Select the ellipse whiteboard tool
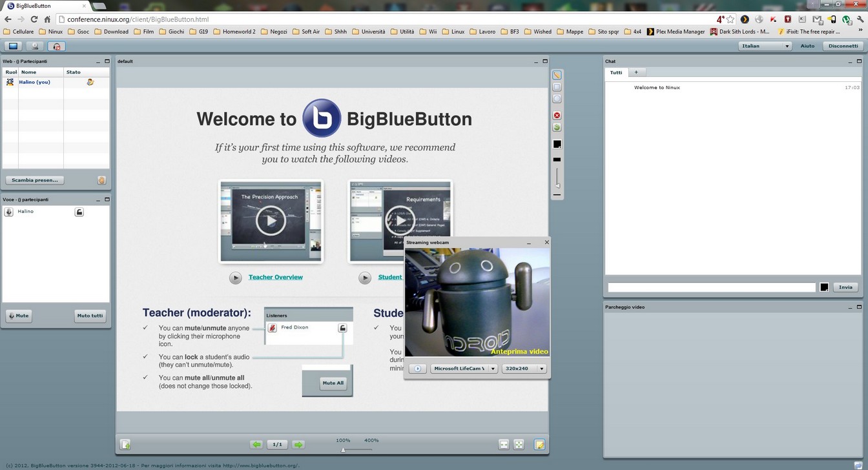 tap(557, 99)
